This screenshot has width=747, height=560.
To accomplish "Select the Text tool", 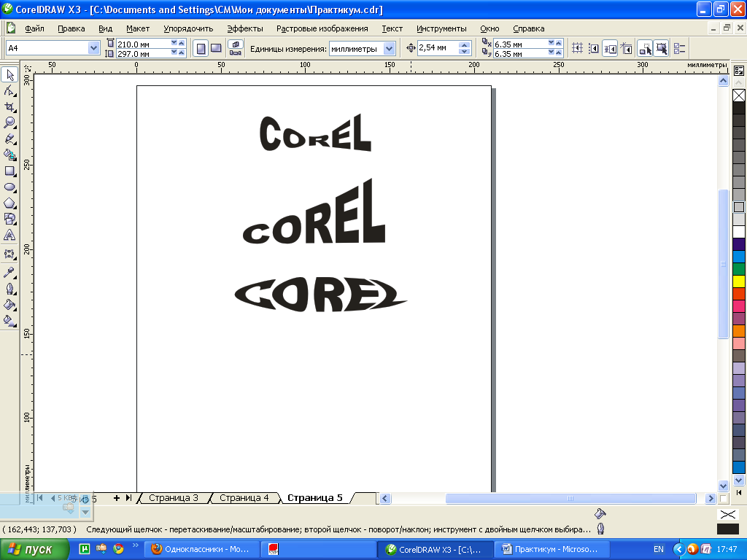I will pos(9,236).
